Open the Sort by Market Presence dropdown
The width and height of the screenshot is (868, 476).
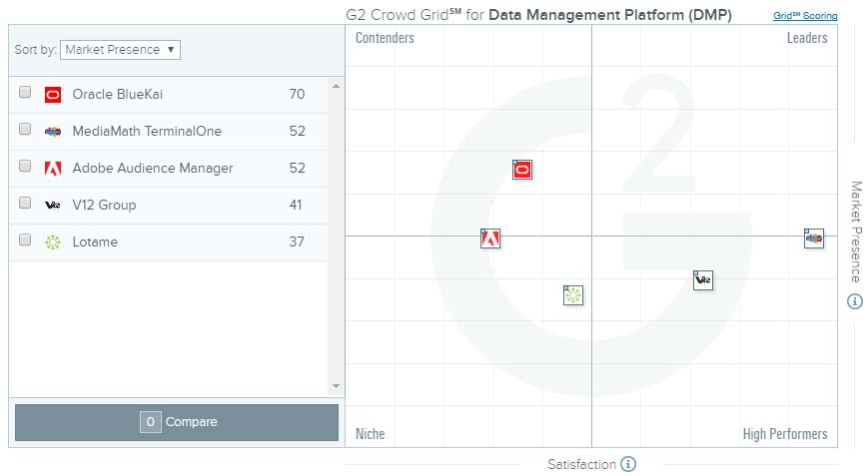(x=120, y=50)
